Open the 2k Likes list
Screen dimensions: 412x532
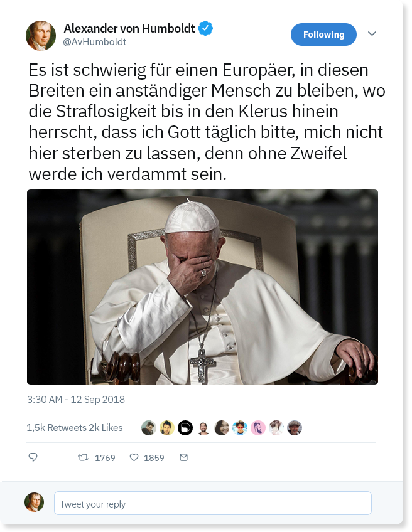coord(106,427)
